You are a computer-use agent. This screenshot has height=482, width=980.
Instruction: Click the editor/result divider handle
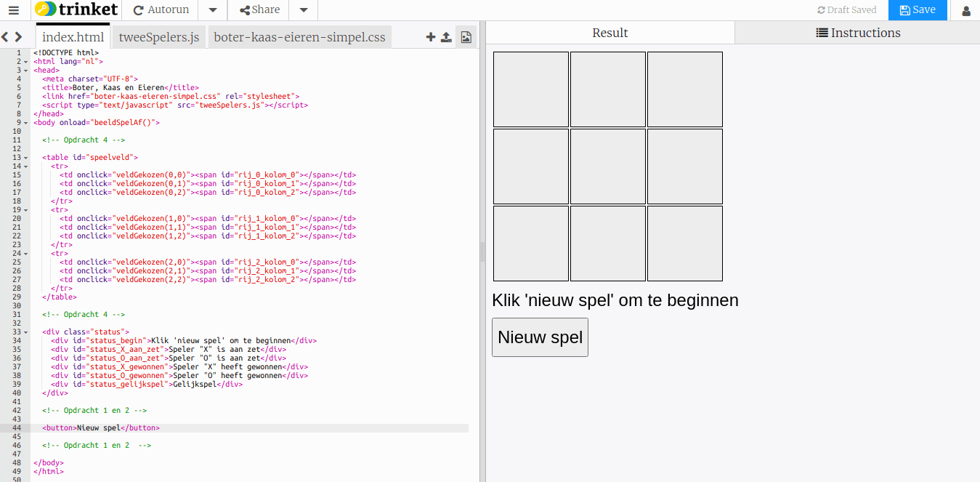pyautogui.click(x=482, y=252)
